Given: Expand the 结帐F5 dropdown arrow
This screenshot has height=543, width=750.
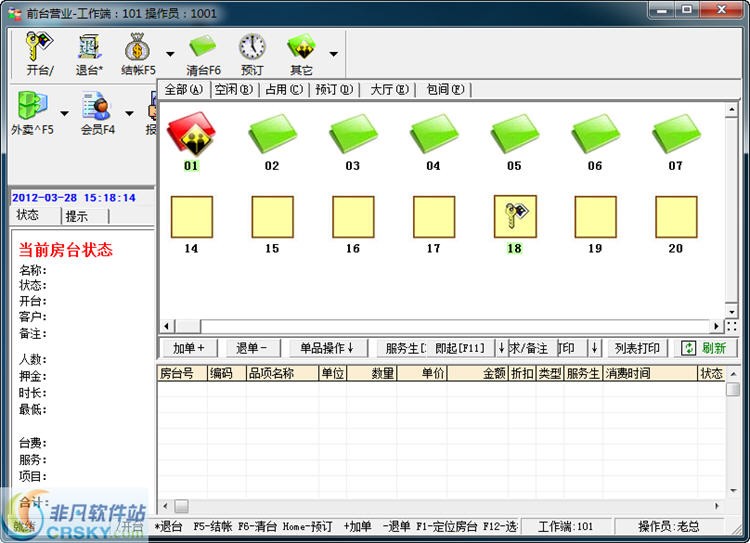Looking at the screenshot, I should click(x=169, y=54).
